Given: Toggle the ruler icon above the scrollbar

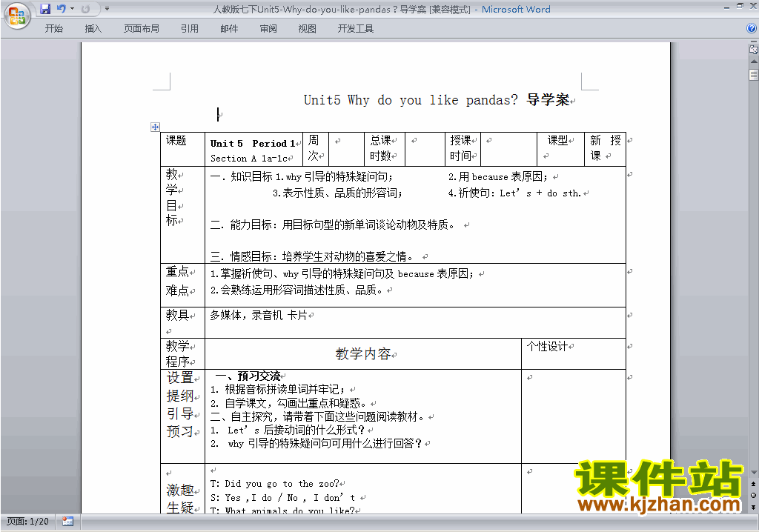Looking at the screenshot, I should point(753,48).
